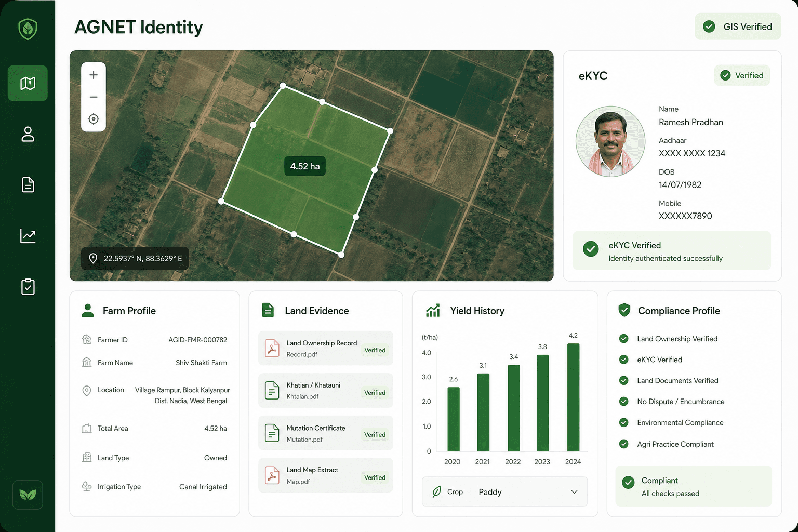Expand the Crop Paddy dropdown

coord(504,491)
